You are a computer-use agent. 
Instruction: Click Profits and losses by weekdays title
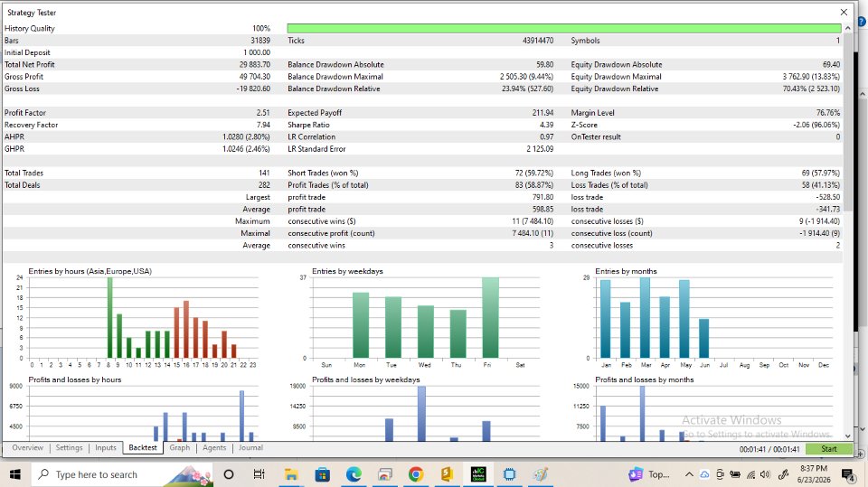point(365,379)
